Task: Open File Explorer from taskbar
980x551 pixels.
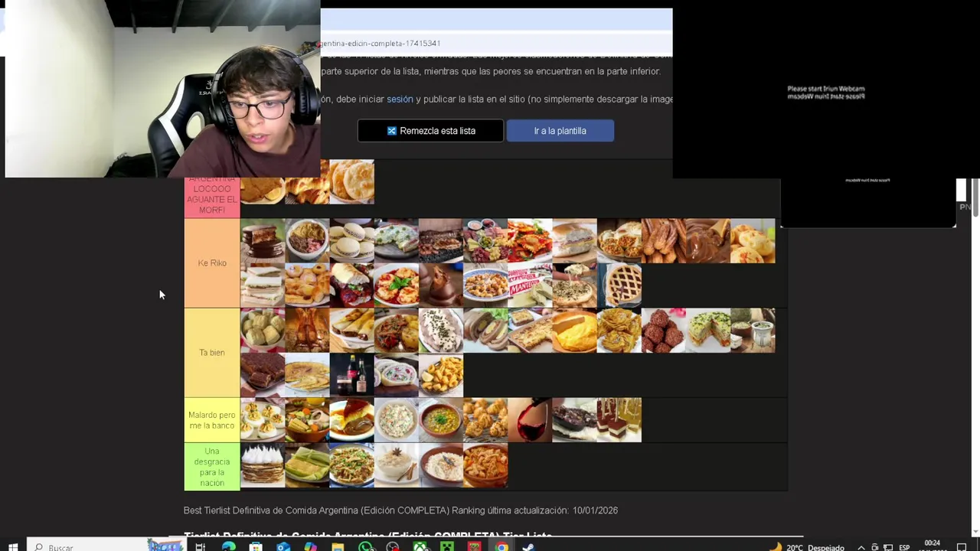Action: point(338,547)
